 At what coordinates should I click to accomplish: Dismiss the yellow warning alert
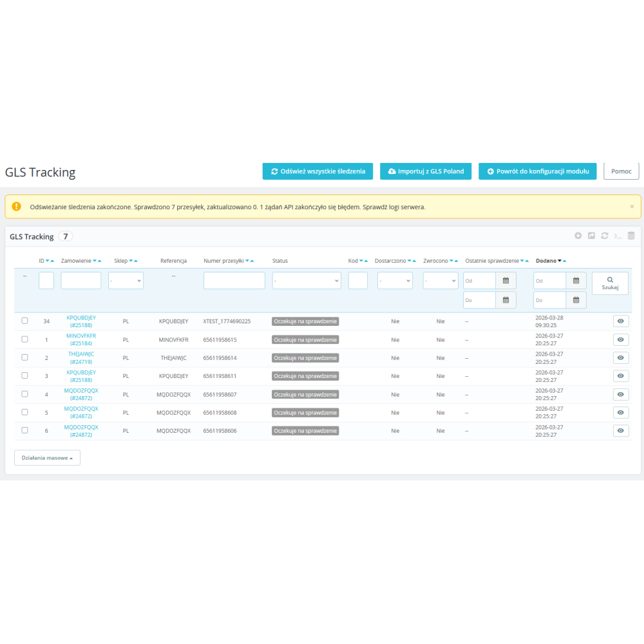click(632, 207)
